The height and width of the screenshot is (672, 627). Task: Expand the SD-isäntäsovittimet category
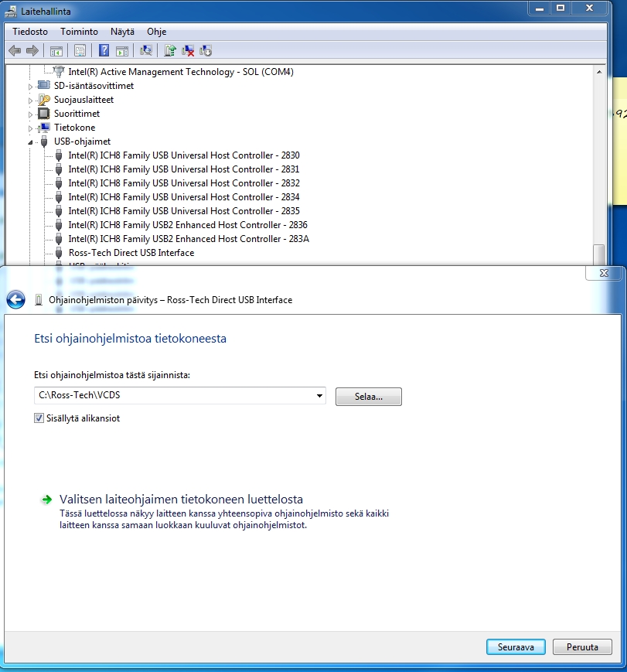coord(32,87)
